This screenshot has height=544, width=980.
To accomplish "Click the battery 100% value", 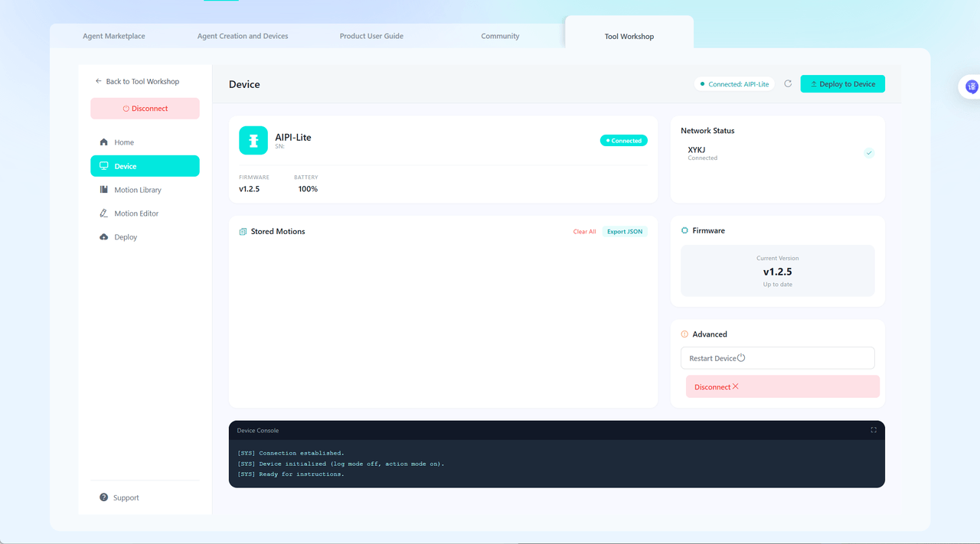I will 308,189.
